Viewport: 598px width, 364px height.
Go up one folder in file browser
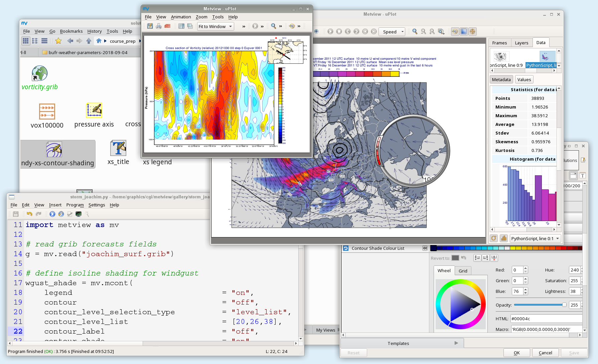[x=89, y=41]
